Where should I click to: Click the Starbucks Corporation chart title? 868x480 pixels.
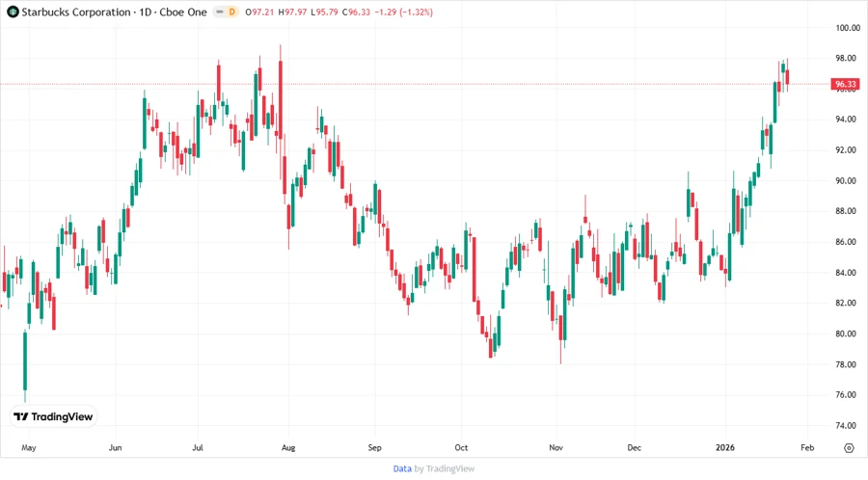114,12
